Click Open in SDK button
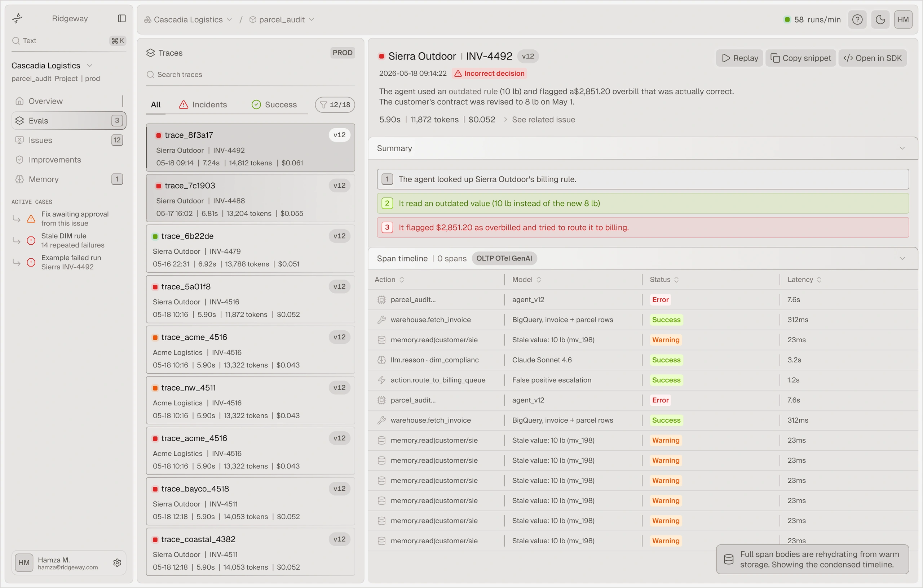923x588 pixels. (x=873, y=58)
